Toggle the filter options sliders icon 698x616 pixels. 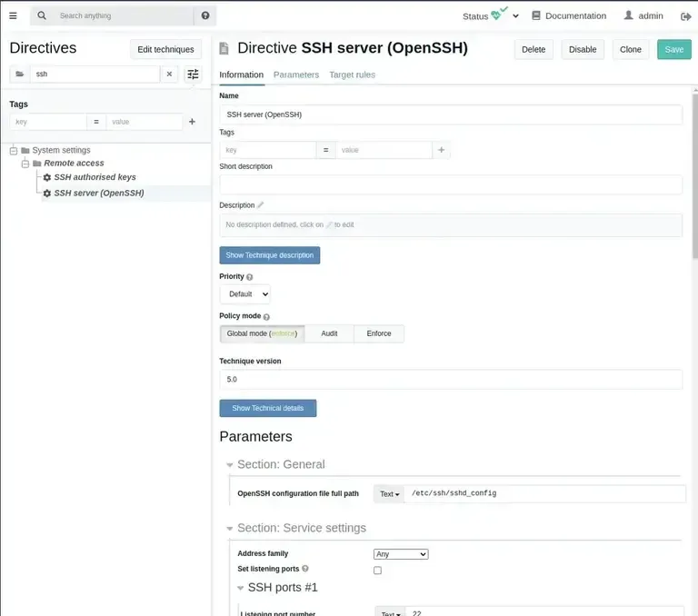click(193, 74)
